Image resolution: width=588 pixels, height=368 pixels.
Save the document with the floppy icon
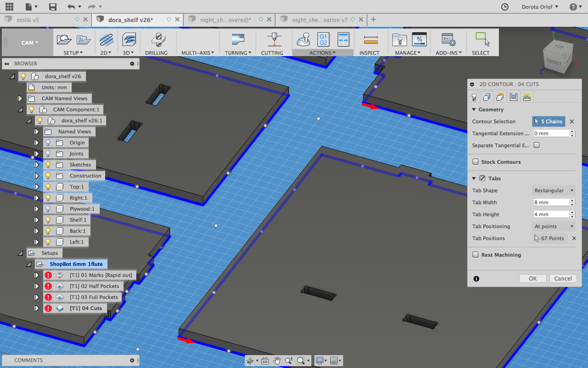(53, 6)
